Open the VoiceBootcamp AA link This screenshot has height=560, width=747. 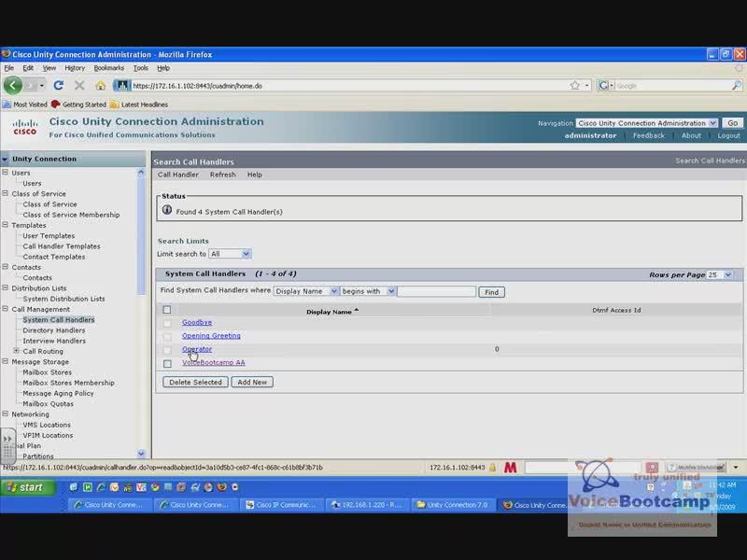pyautogui.click(x=214, y=362)
